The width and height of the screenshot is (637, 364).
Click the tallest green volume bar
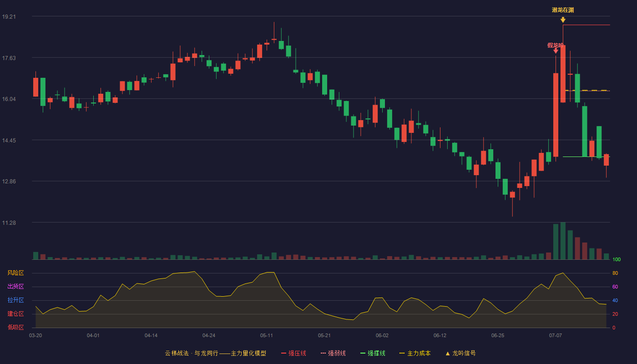point(563,241)
